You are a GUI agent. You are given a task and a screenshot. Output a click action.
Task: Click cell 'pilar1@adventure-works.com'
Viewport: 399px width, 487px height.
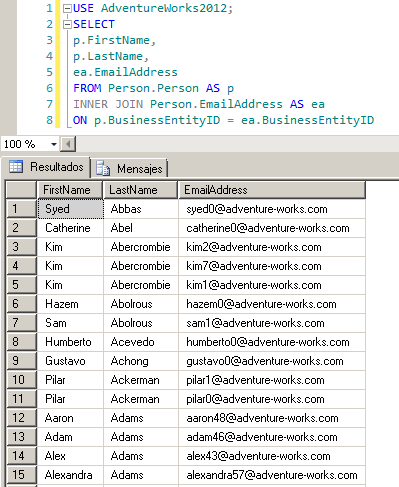tap(272, 380)
